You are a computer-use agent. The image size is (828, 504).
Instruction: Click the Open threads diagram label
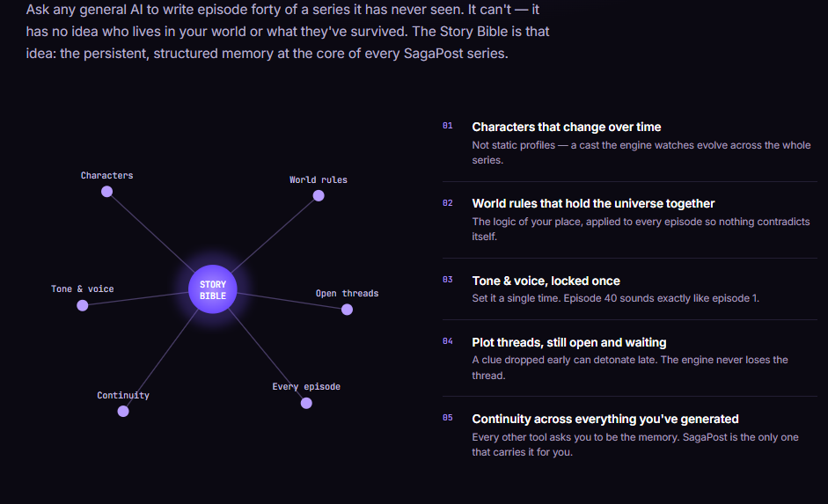pos(347,294)
